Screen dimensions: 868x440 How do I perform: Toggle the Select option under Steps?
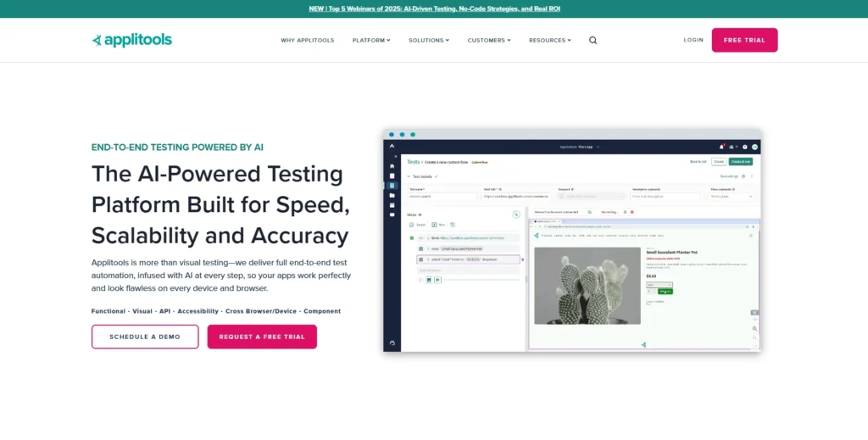tap(417, 225)
